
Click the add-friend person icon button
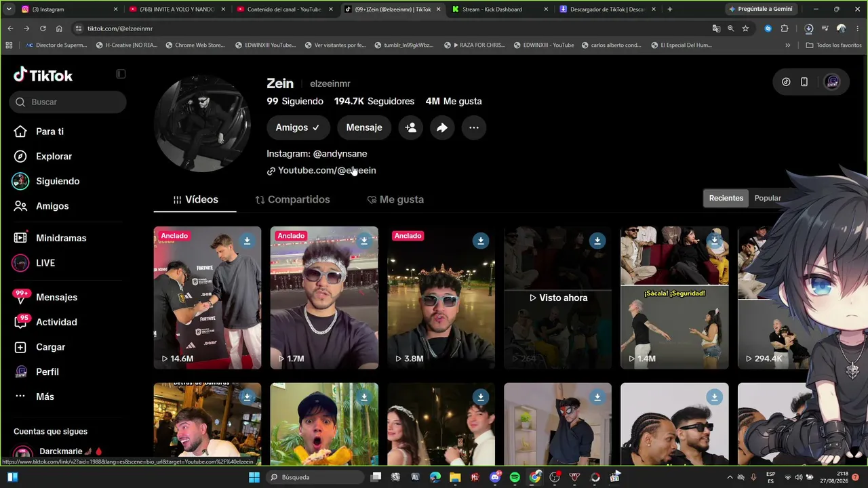coord(411,127)
